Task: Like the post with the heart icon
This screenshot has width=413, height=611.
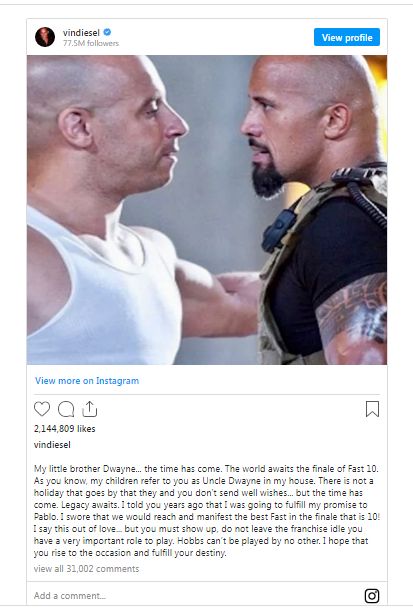Action: pos(42,409)
